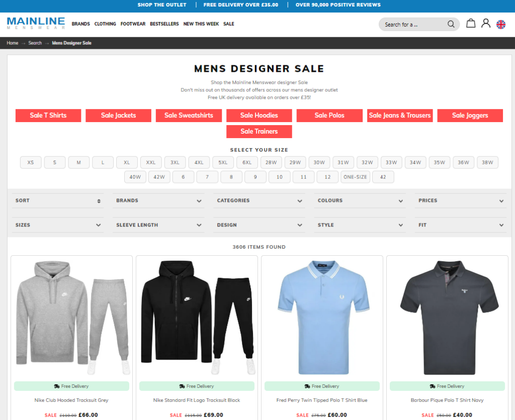Select size XL filter
Screen dimensions: 515x420
pos(127,162)
